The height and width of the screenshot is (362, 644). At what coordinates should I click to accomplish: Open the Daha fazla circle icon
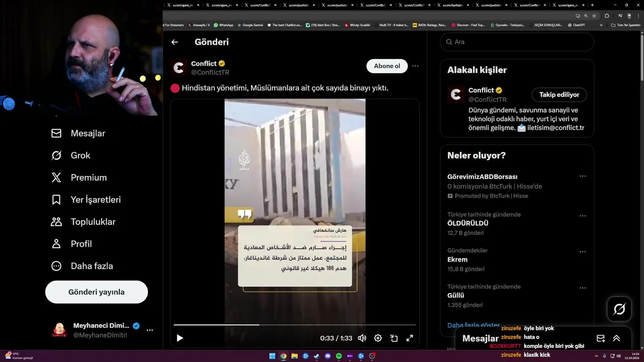56,266
